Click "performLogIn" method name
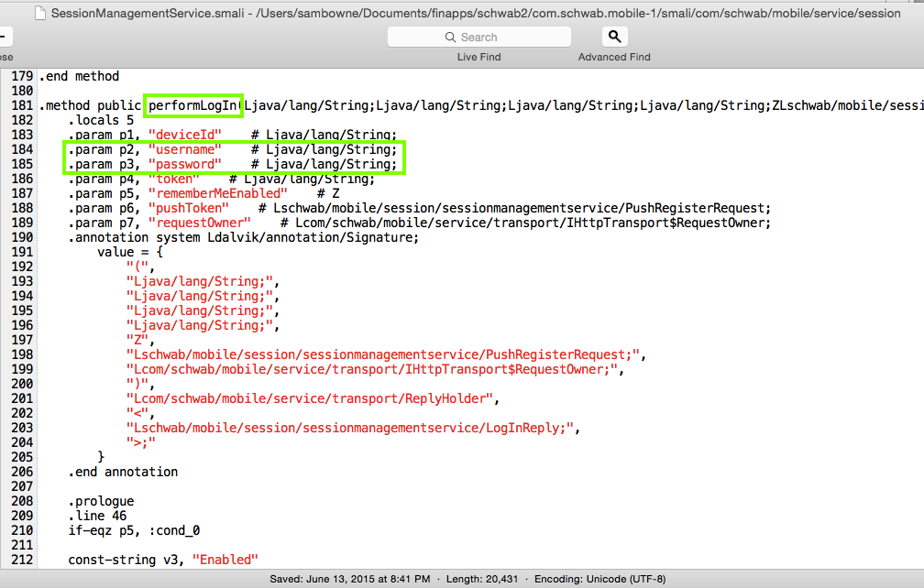 [194, 105]
